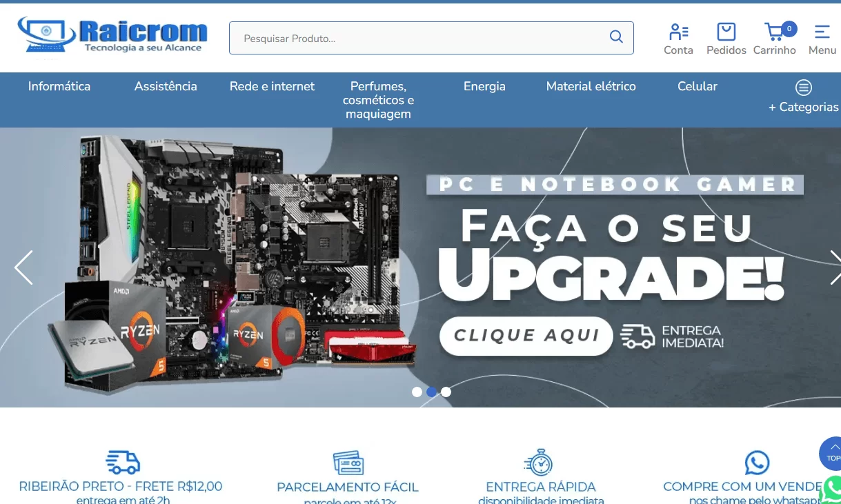Open the Menu hamburger icon
Screen dimensions: 841x504
pyautogui.click(x=822, y=32)
